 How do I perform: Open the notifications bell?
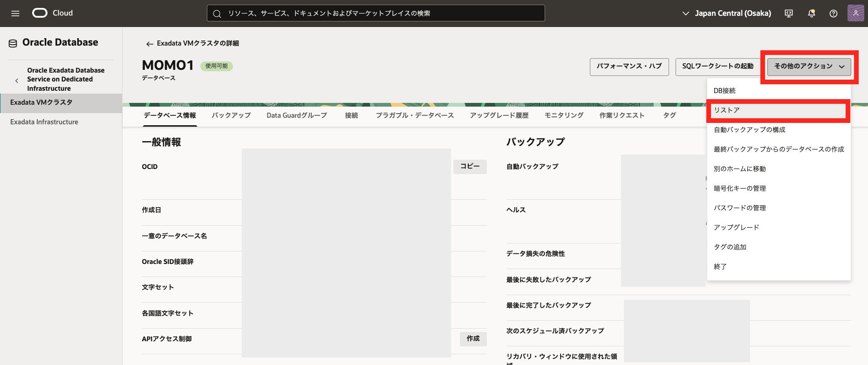tap(811, 14)
